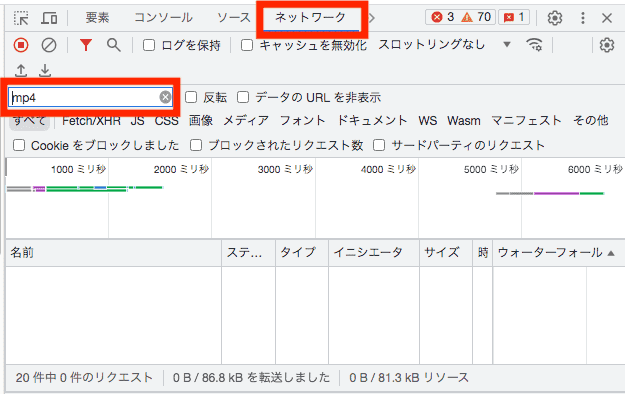The image size is (625, 394).
Task: Open the コンソール tab
Action: [x=163, y=18]
